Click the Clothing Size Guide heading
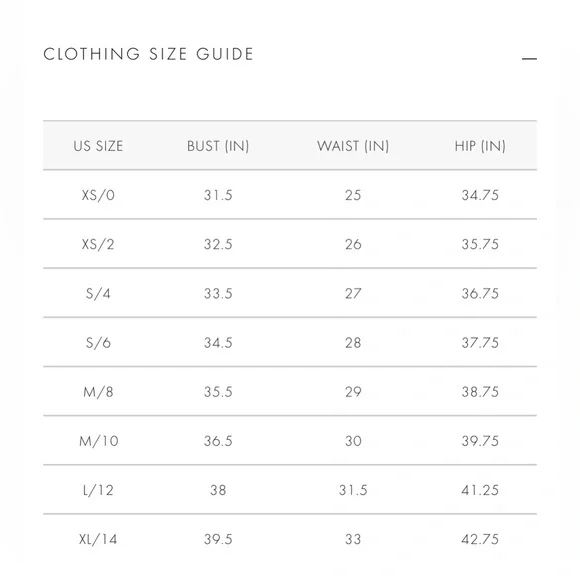 coord(148,54)
